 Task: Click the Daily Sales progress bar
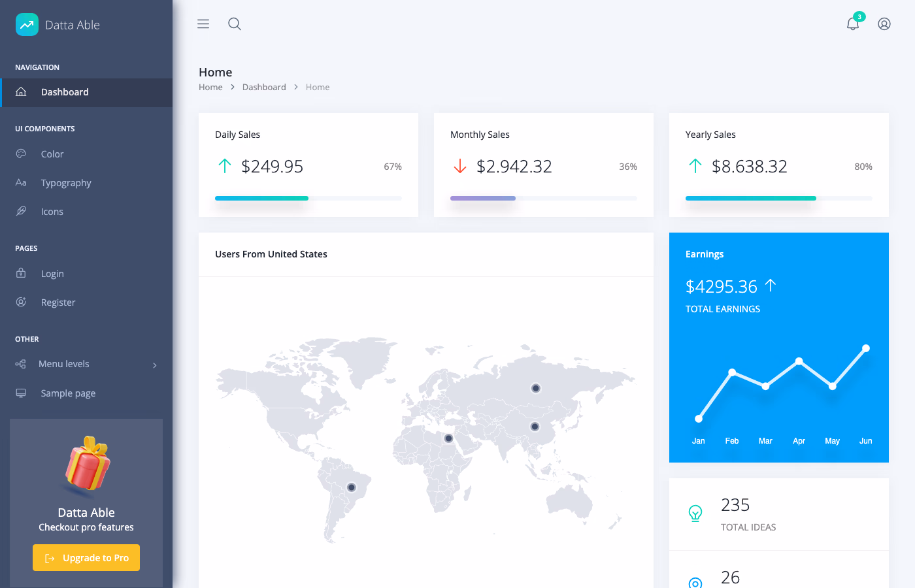pos(308,198)
